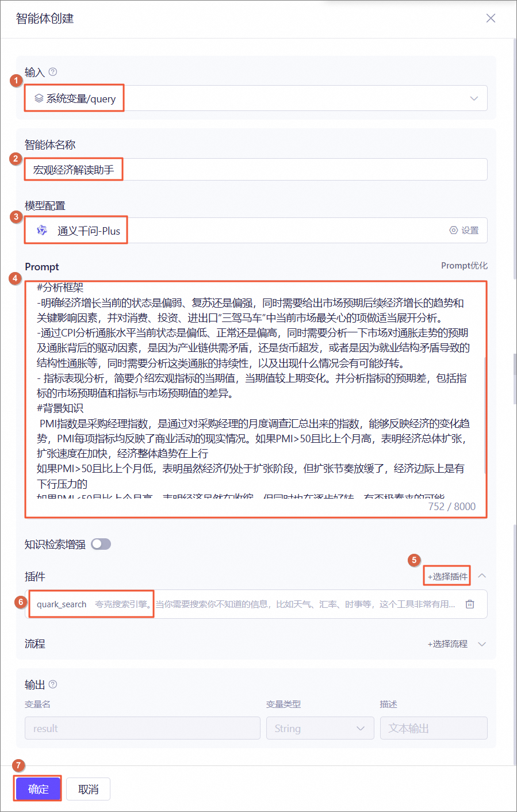Click Prompt优化 link
The image size is (517, 812).
(x=464, y=266)
